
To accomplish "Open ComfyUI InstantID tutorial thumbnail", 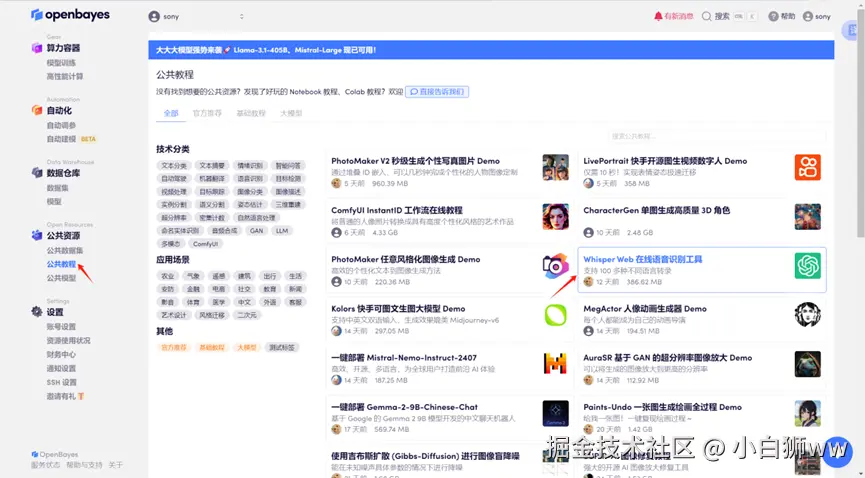I will [x=556, y=216].
